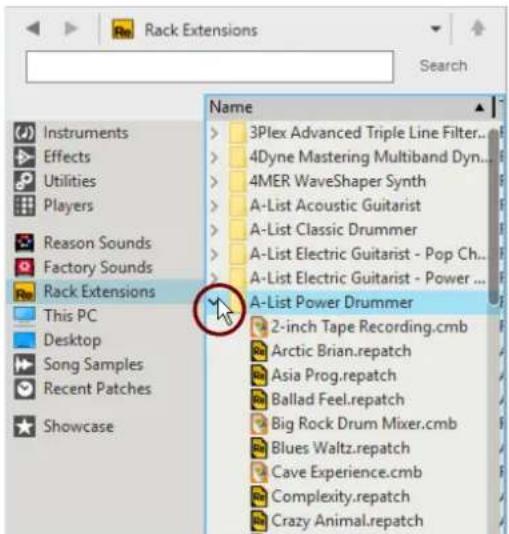Click folder icon of A-List Classic Drummer
The image size is (509, 534).
tap(237, 230)
